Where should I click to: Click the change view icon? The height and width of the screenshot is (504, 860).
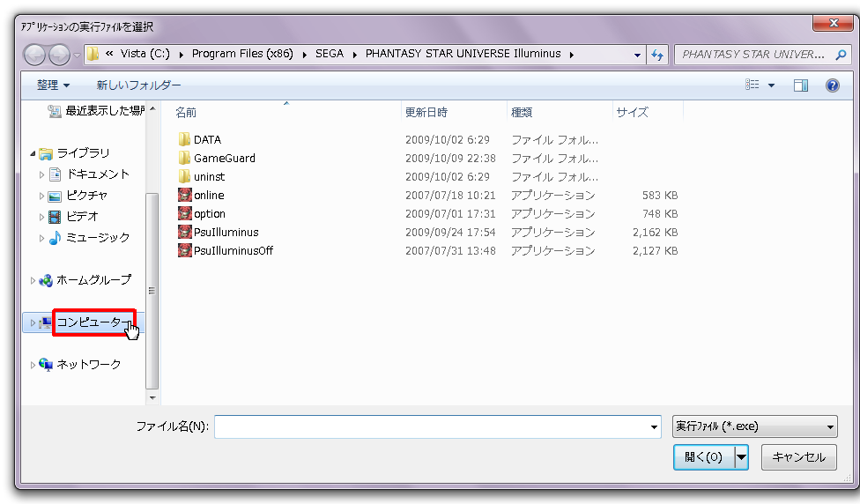click(x=752, y=85)
